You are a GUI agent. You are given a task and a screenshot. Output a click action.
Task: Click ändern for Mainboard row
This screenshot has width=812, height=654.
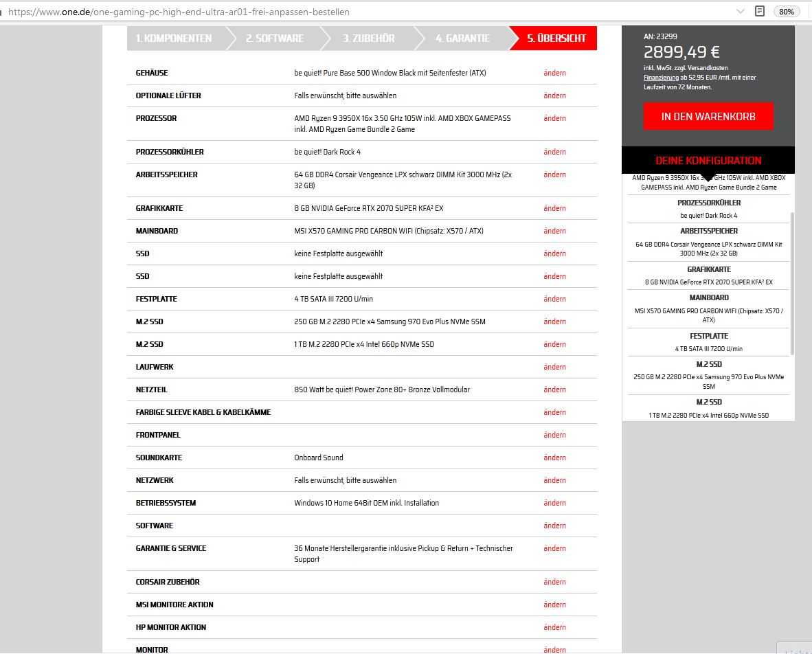click(554, 232)
